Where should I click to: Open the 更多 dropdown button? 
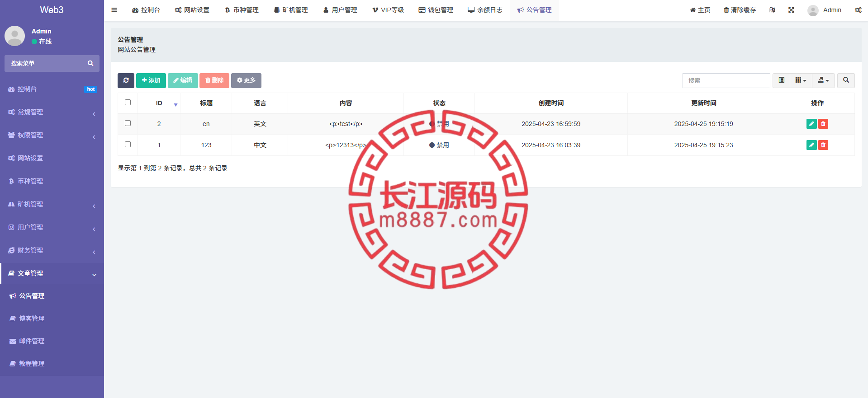pyautogui.click(x=246, y=80)
